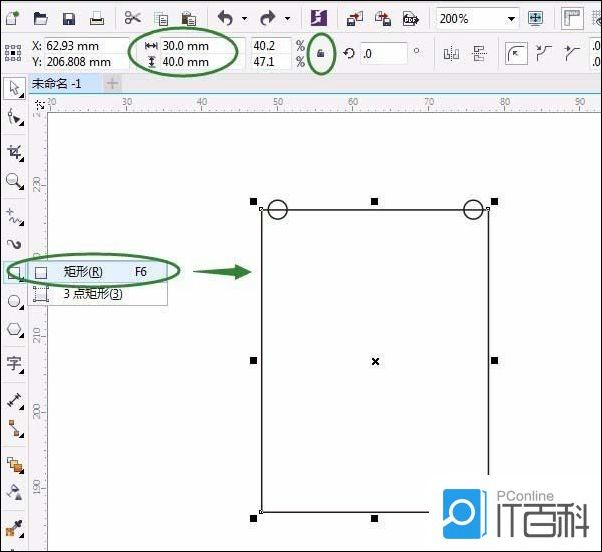This screenshot has height=552, width=602.
Task: Click the bottom-center selection handle of rectangle
Action: click(x=374, y=519)
